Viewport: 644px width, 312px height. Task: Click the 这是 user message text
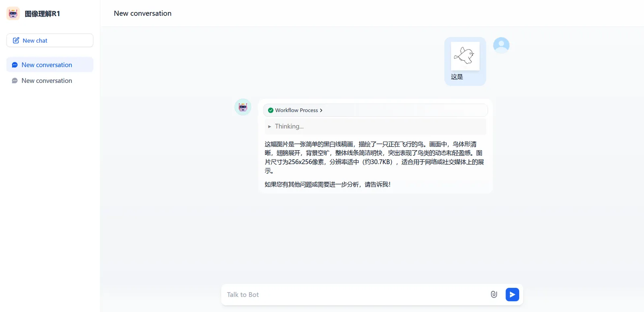[457, 77]
